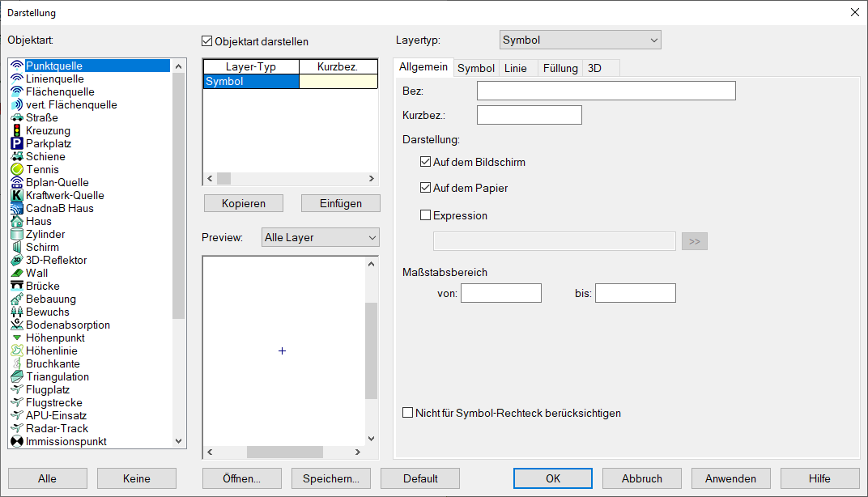Toggle Objektart darstellen checkbox
Screen dimensions: 868x497
coord(207,41)
